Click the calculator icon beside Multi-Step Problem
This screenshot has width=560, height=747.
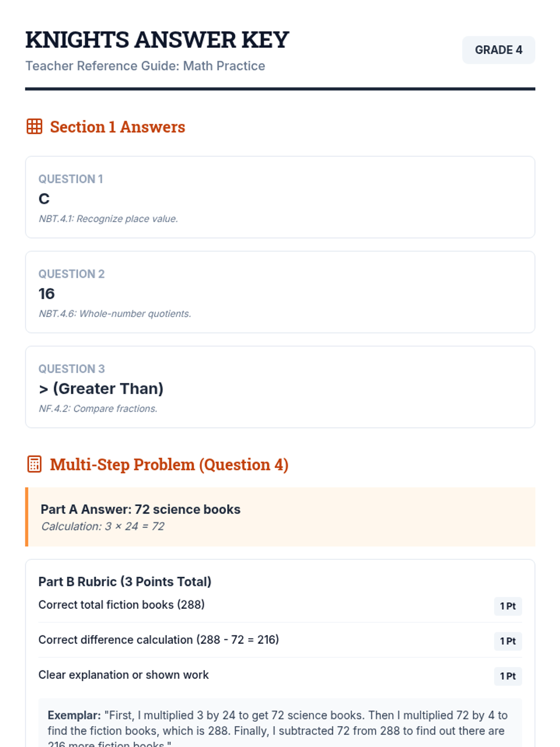point(35,464)
